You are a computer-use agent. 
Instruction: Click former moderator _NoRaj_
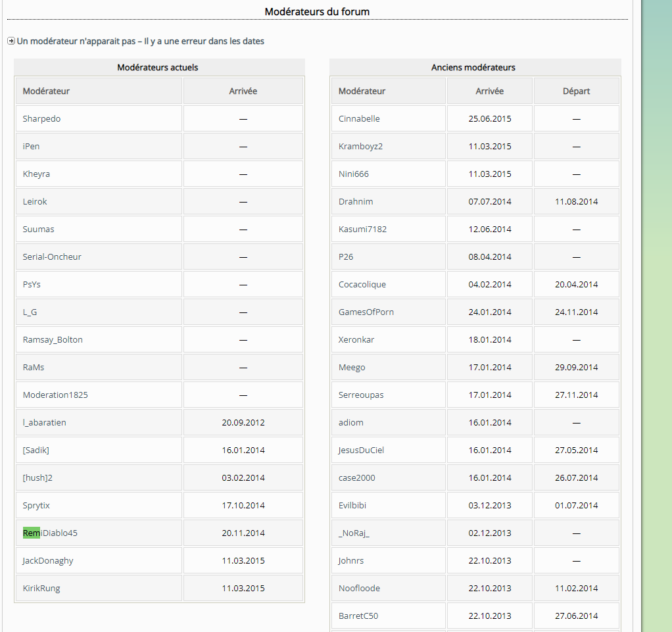(354, 533)
